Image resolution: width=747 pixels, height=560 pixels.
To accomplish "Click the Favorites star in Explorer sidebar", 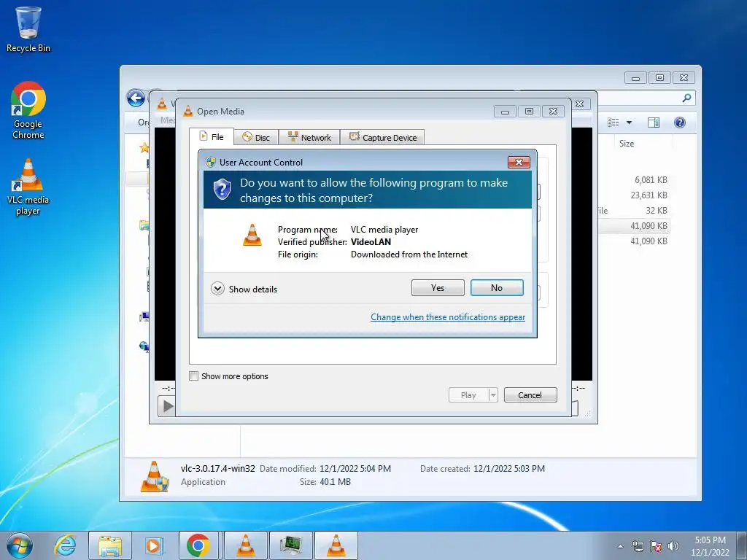I will point(144,147).
